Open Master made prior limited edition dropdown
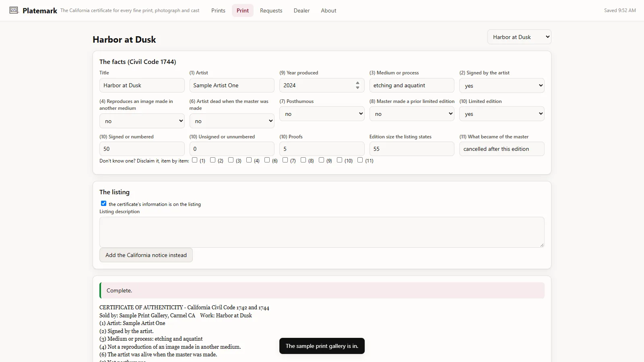 tap(412, 114)
